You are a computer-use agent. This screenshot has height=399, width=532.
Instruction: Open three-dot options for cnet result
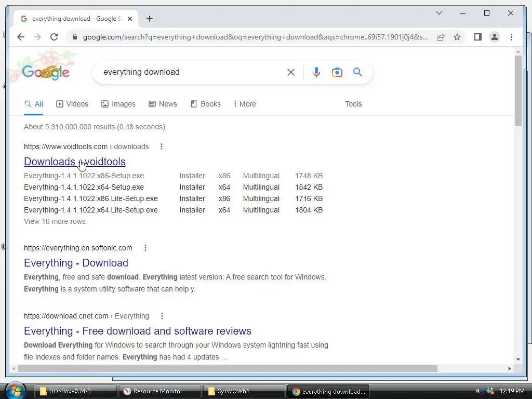click(x=162, y=316)
